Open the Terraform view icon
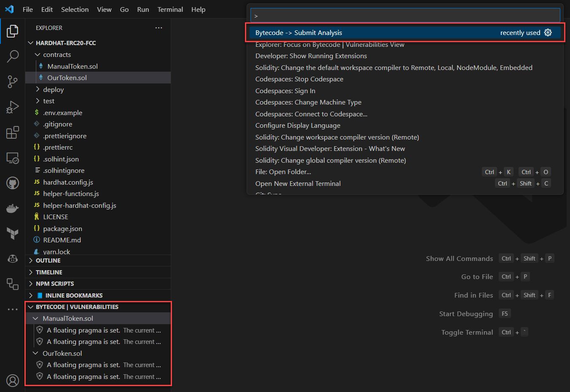This screenshot has width=570, height=392. tap(13, 233)
